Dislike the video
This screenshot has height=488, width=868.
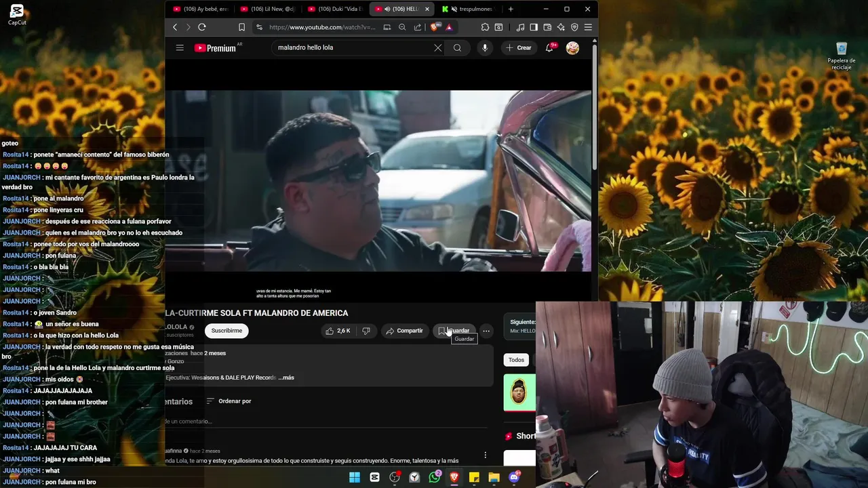coord(366,331)
